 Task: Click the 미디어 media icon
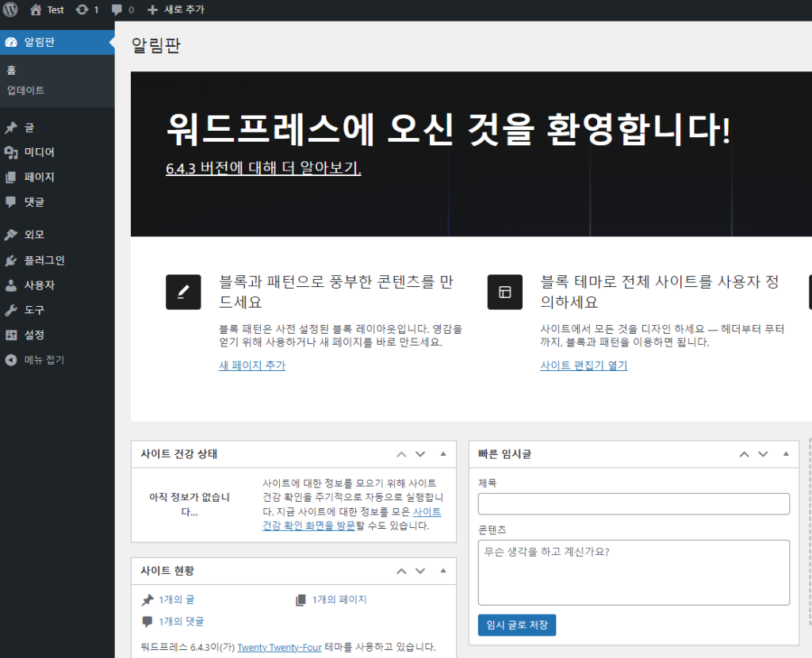[x=11, y=152]
